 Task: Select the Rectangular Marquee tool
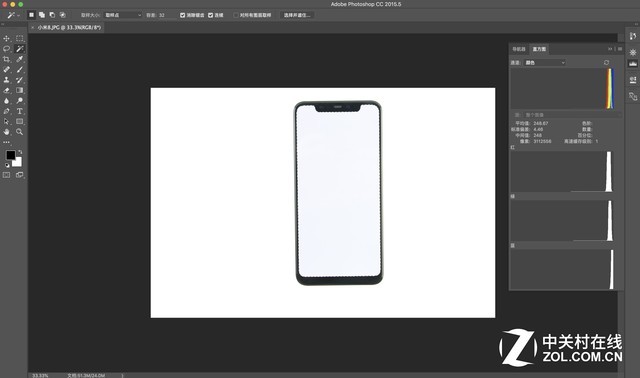tap(19, 38)
